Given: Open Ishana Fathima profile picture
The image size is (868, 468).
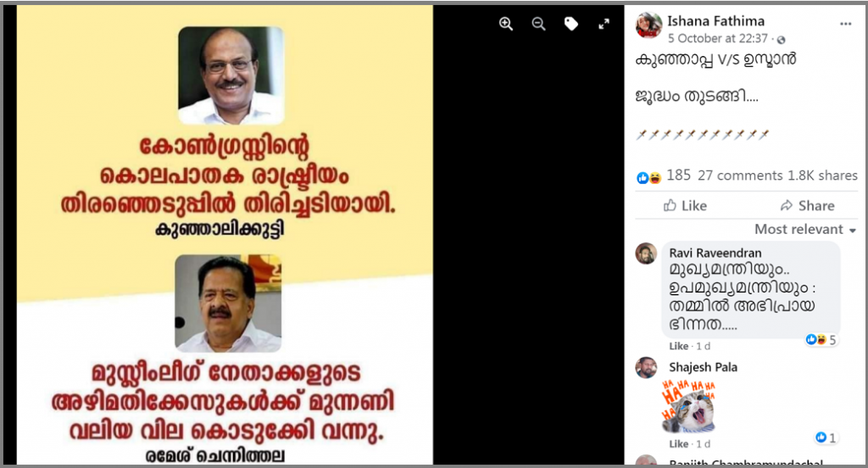Looking at the screenshot, I should coord(648,25).
